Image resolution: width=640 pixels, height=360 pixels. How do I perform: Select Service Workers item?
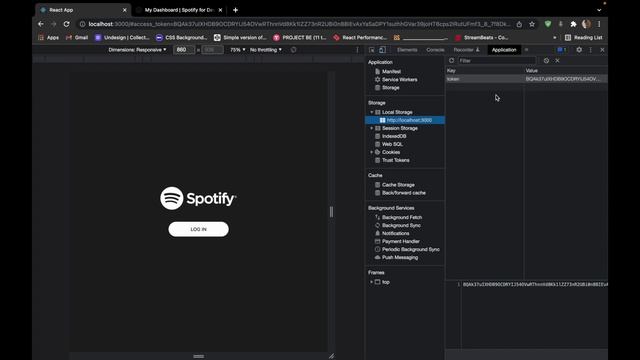point(399,80)
